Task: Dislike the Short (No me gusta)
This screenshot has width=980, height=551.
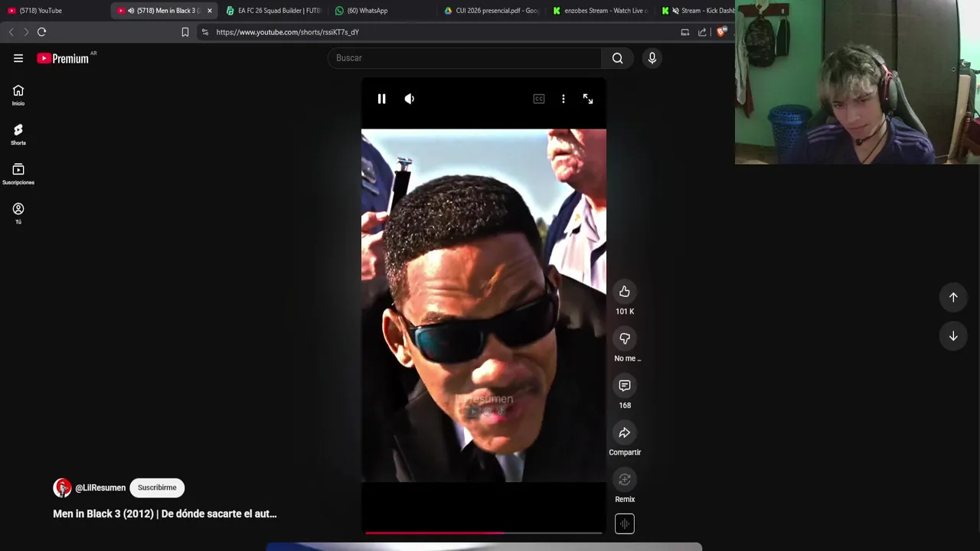Action: point(625,338)
